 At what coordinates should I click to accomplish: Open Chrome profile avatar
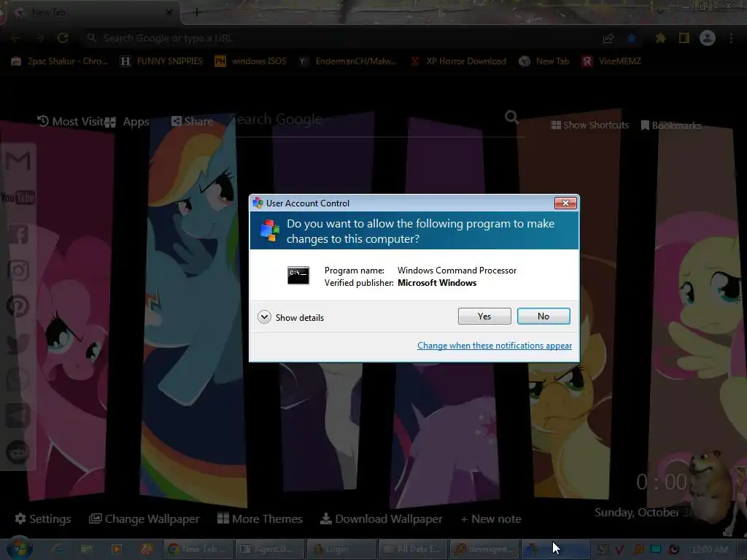[708, 38]
